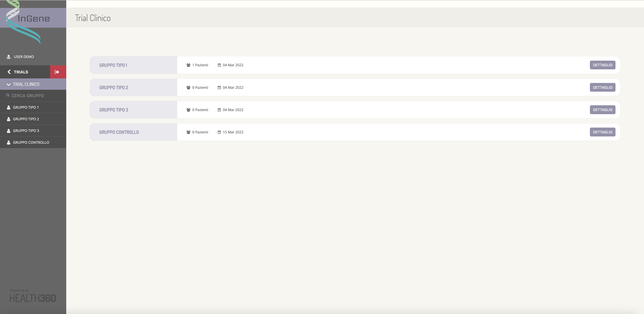Viewport: 644px width, 314px height.
Task: Click the person icon for Gruppo Controllo in sidebar
Action: pyautogui.click(x=8, y=142)
